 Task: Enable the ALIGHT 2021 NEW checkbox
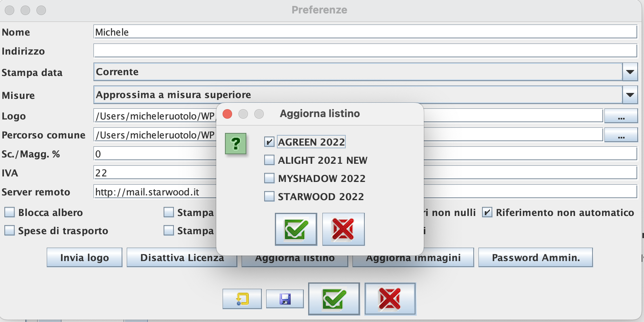(269, 160)
